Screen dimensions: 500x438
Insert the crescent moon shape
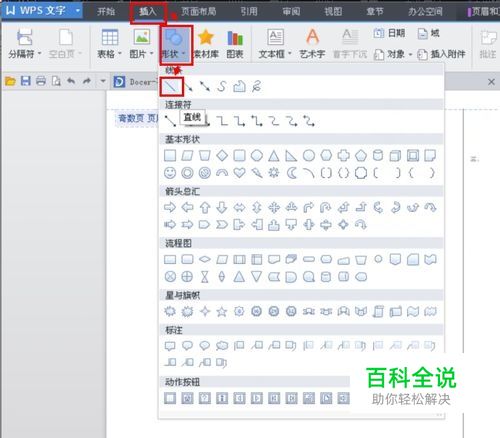292,173
